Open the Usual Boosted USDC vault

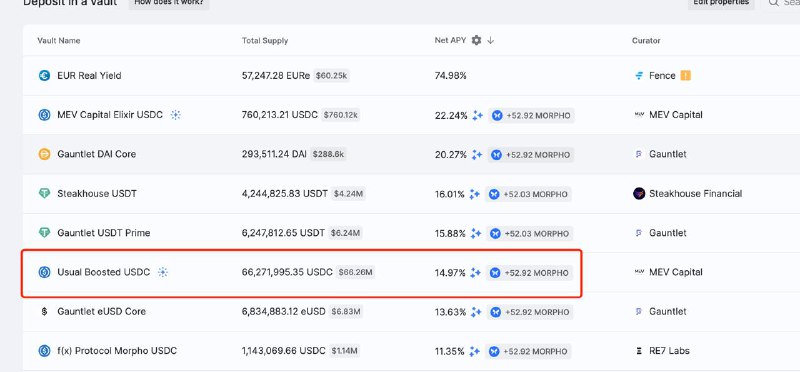click(x=301, y=272)
